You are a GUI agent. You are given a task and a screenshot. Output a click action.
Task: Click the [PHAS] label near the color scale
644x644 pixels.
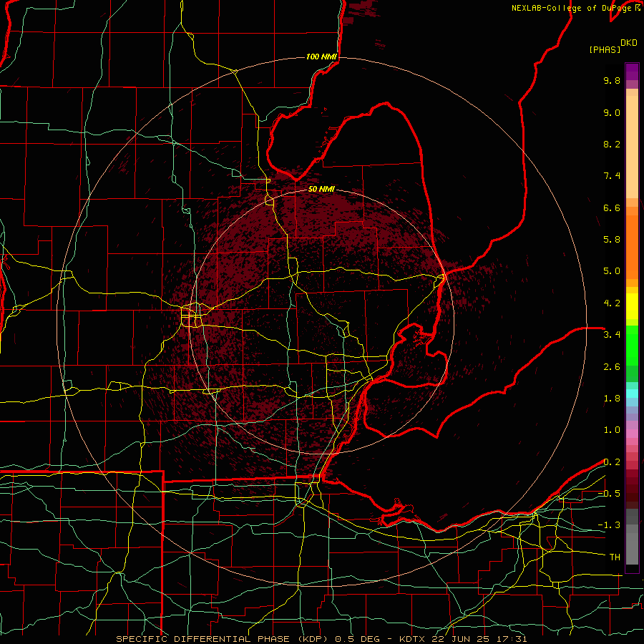tap(605, 49)
